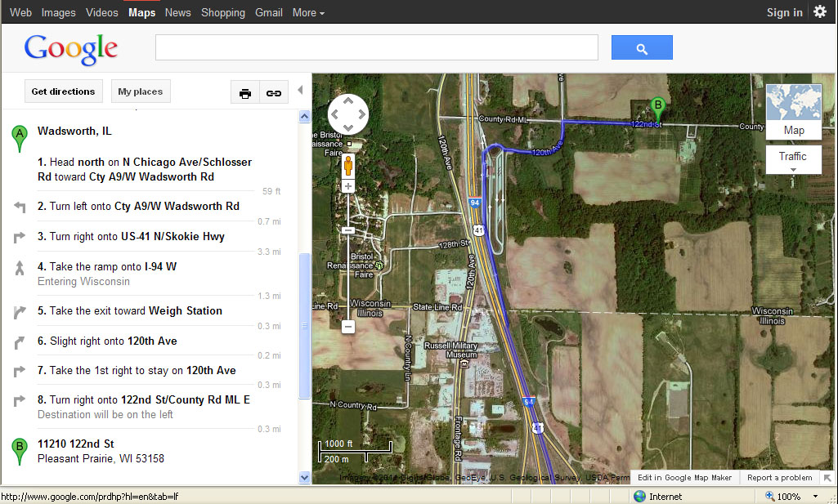Screen dimensions: 838x504
Task: Click green marker A in directions list
Action: [x=20, y=138]
